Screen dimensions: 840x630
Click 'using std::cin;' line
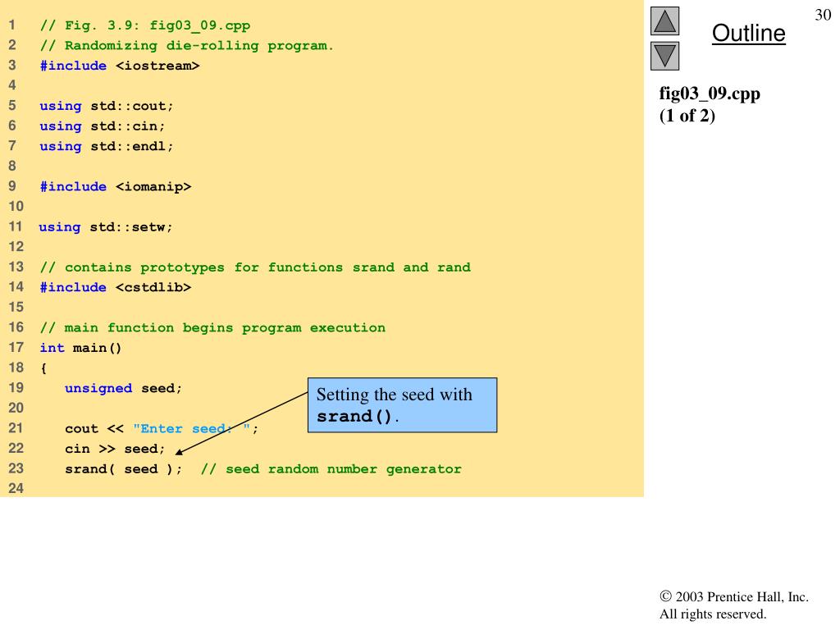point(103,126)
